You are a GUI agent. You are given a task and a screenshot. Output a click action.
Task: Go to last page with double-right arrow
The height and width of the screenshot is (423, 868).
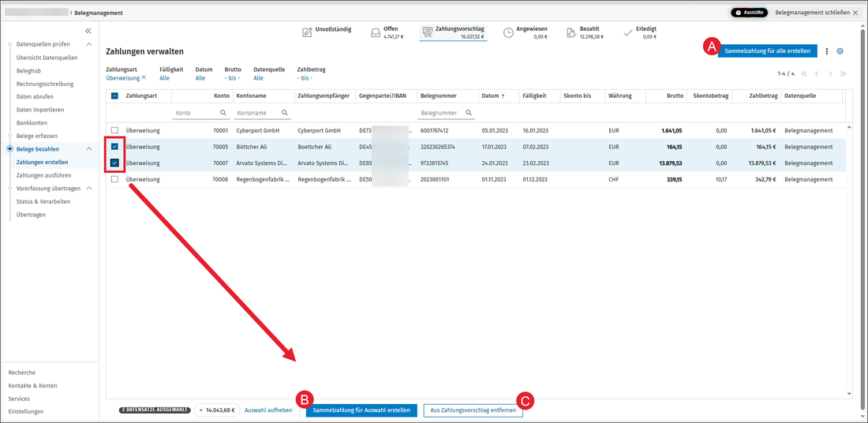843,73
